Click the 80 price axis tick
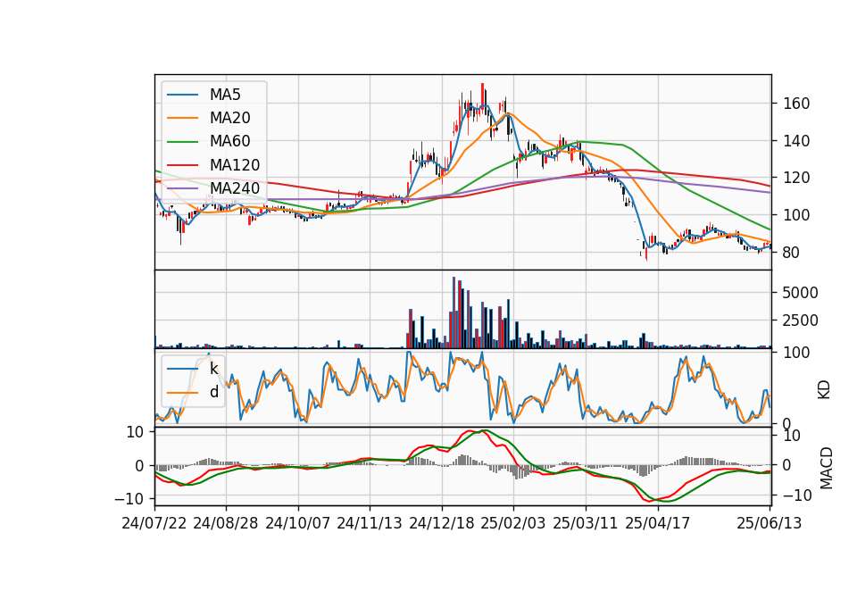The height and width of the screenshot is (616, 857). pyautogui.click(x=790, y=253)
